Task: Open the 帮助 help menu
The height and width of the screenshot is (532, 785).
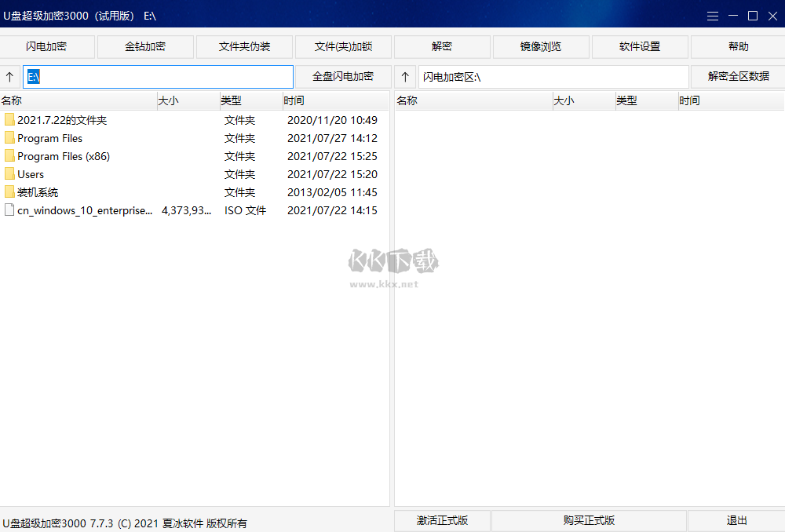Action: 737,46
